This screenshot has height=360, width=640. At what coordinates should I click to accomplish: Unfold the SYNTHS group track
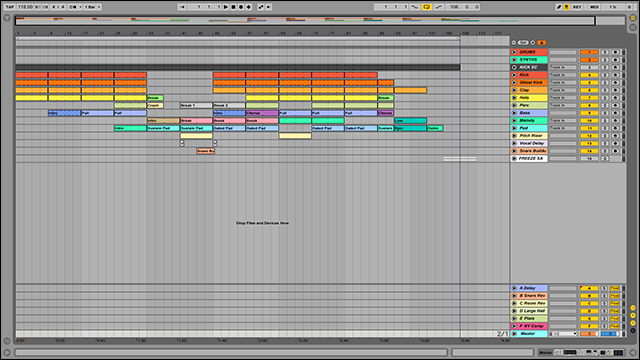(x=514, y=60)
